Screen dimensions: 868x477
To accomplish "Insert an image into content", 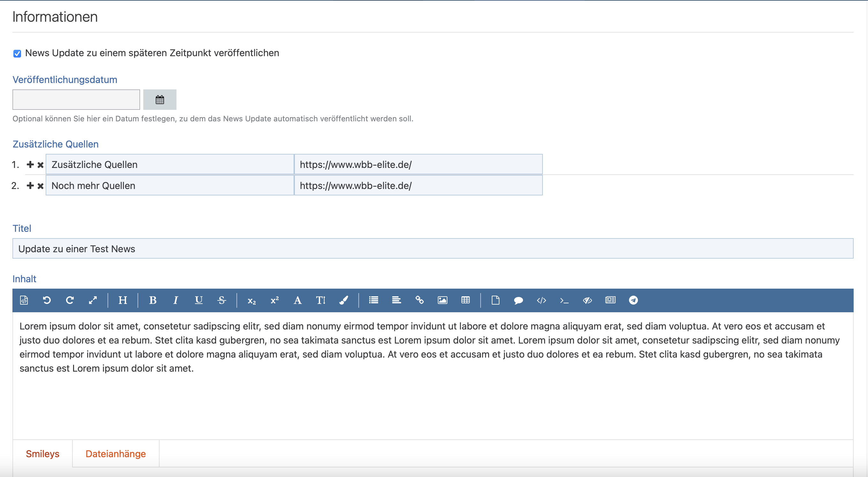I will pyautogui.click(x=442, y=300).
